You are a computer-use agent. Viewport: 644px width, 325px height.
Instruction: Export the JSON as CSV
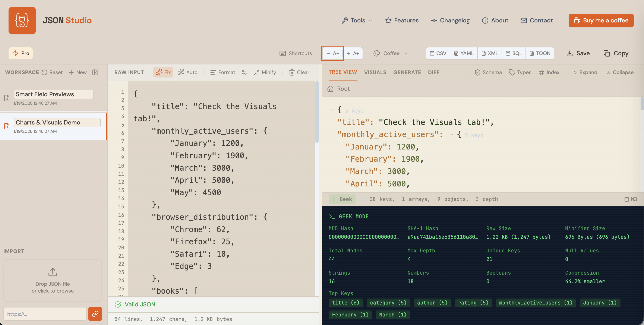point(438,53)
